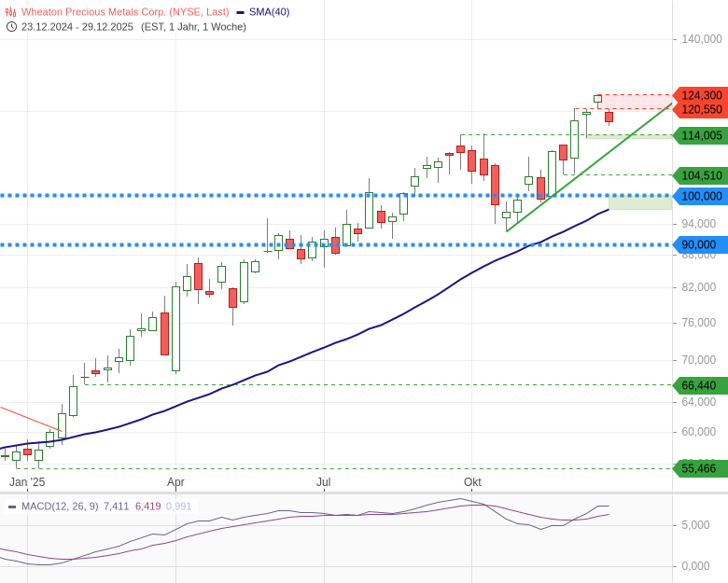Select the green 55,466 price tag
The image size is (728, 583).
pyautogui.click(x=701, y=468)
